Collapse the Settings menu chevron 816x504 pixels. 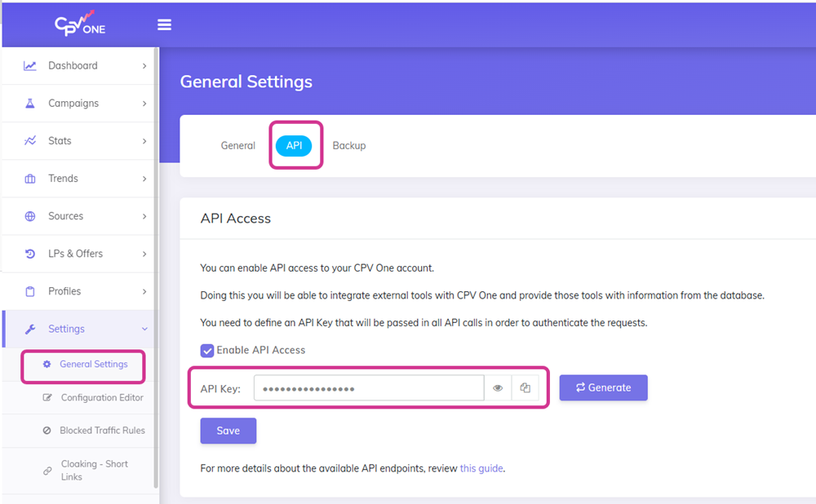coord(144,328)
